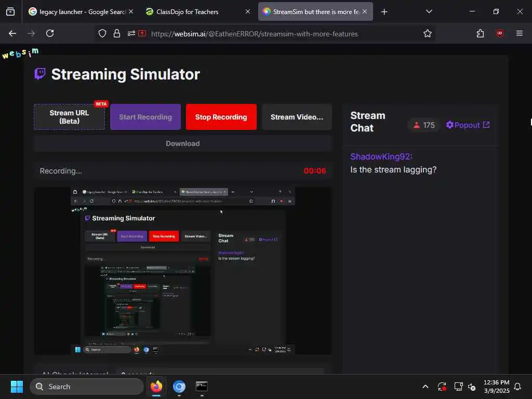Open the clock showing 12:36 PM
This screenshot has height=399, width=532.
pos(496,387)
